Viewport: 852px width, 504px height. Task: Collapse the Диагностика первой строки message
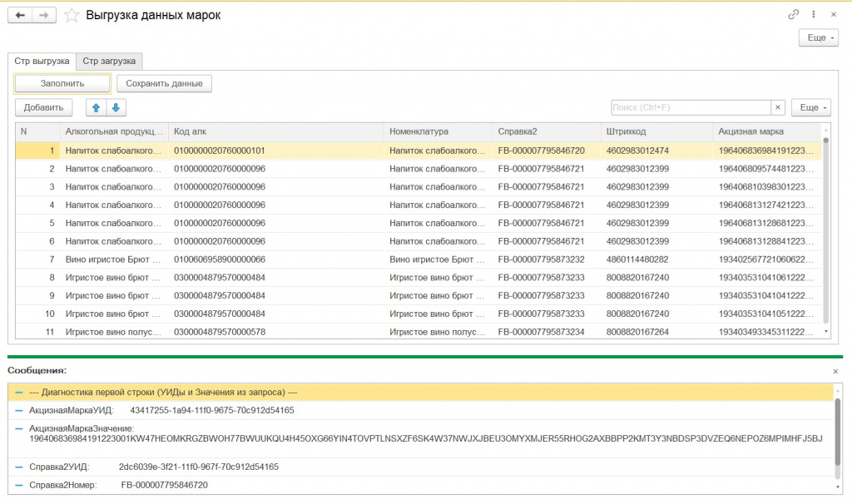[x=19, y=393]
